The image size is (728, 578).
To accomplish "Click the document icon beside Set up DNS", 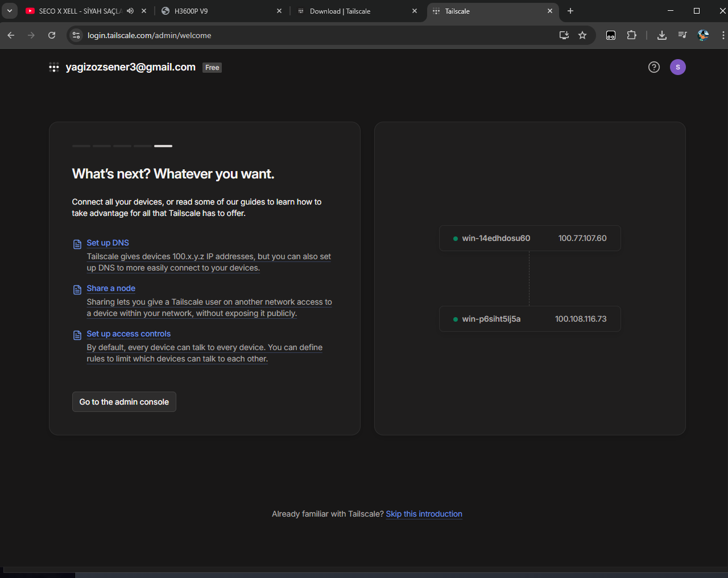I will [77, 244].
